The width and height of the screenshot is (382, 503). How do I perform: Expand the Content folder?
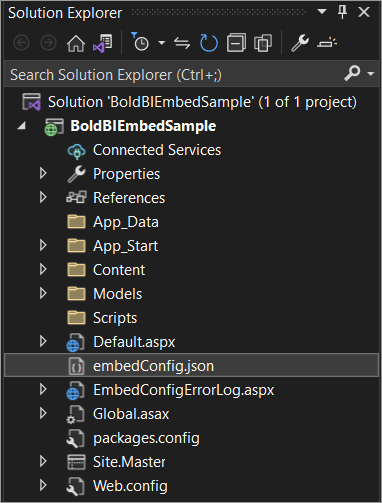(43, 269)
